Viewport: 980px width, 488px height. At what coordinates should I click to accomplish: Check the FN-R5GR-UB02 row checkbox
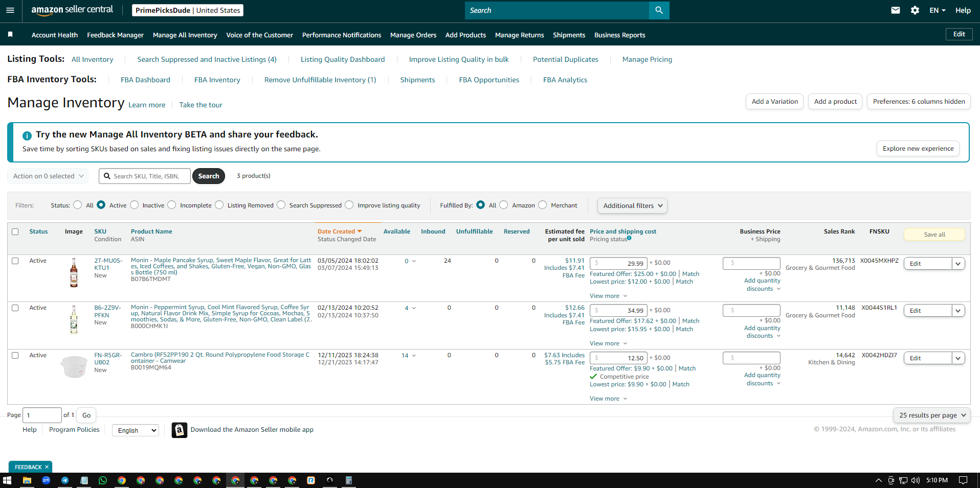[15, 355]
